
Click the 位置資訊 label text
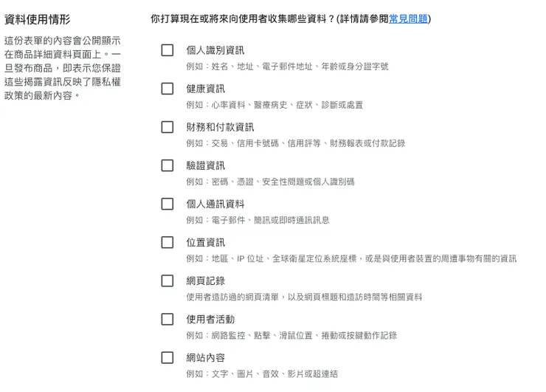coord(205,242)
